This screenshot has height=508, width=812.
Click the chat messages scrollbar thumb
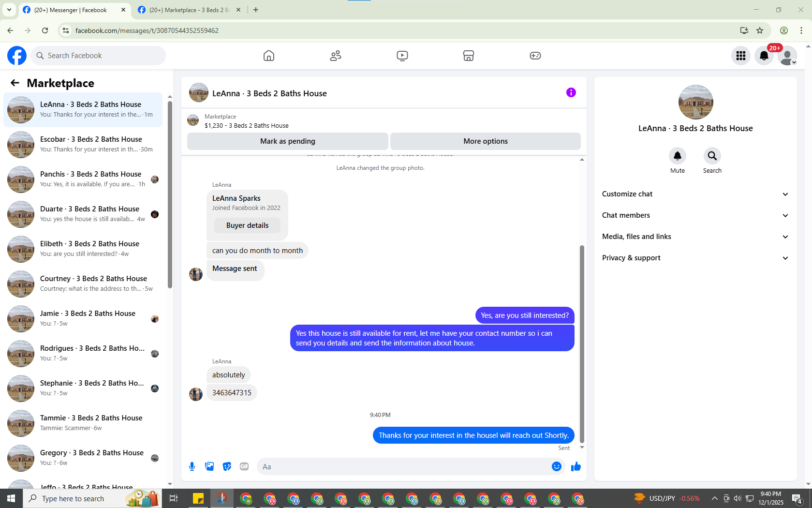582,344
